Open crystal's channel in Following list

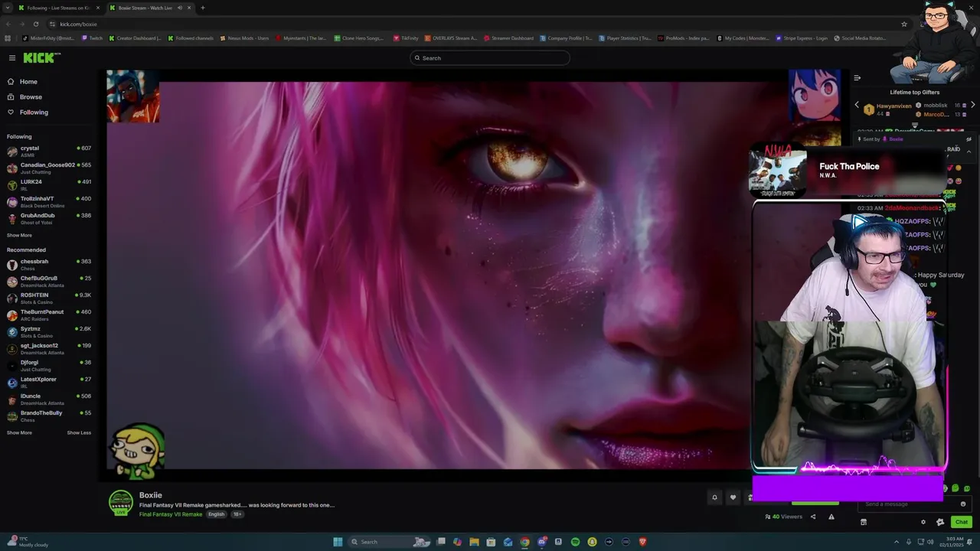(x=49, y=151)
